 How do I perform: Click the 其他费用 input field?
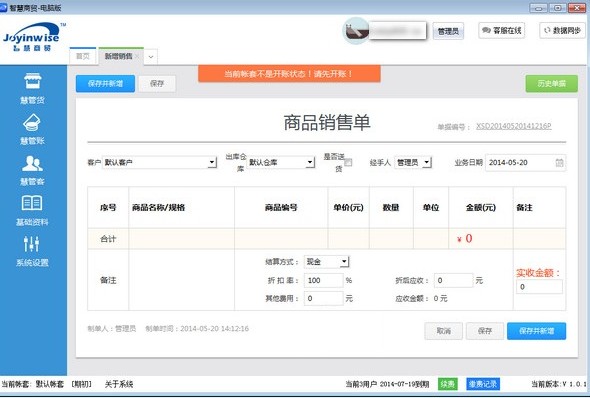tap(324, 299)
